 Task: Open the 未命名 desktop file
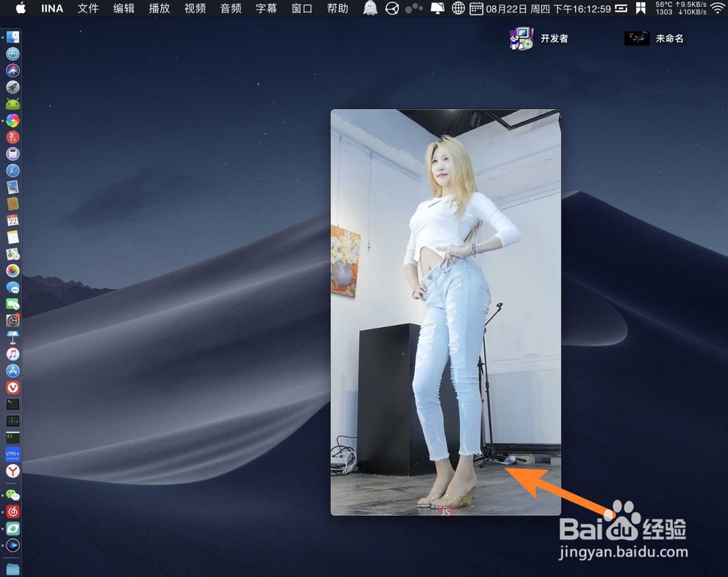pyautogui.click(x=654, y=39)
